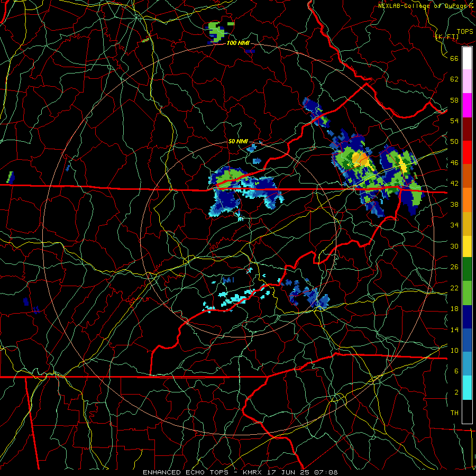Click the 66 value on the legend
Screen dimensions: 476x476
point(454,58)
